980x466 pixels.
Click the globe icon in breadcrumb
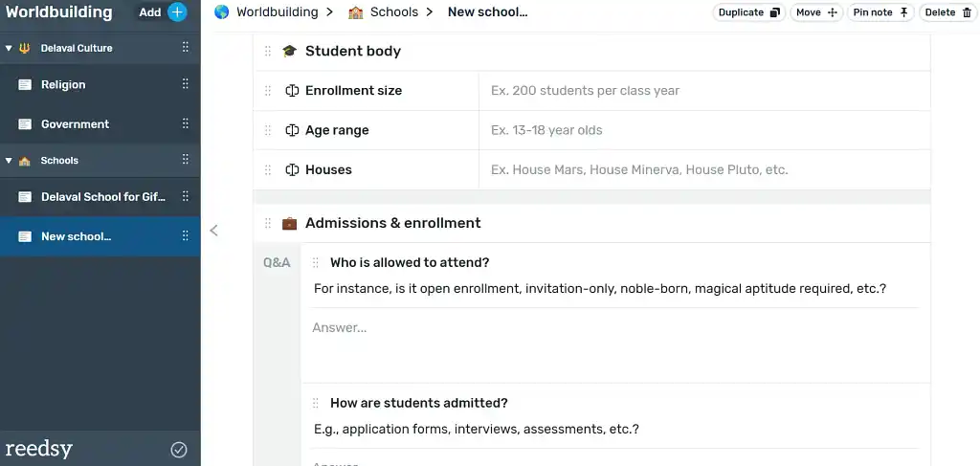[x=221, y=11]
